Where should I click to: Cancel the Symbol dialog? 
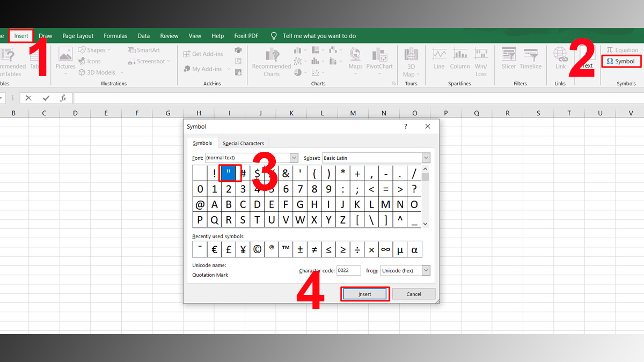(413, 293)
